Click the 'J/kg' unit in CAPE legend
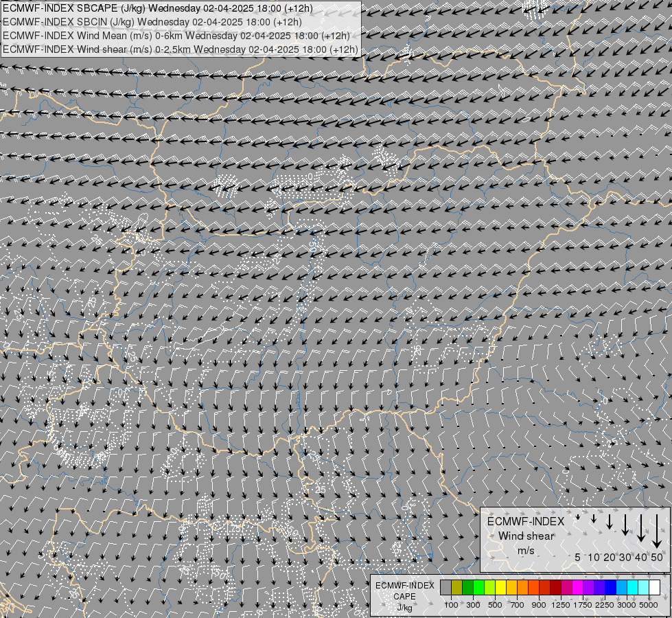672x618 pixels. coord(404,608)
